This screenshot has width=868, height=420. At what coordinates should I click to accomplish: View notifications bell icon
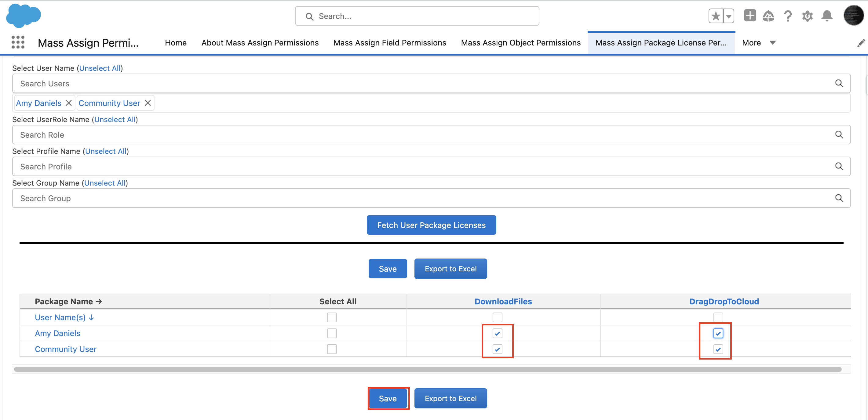pos(827,16)
